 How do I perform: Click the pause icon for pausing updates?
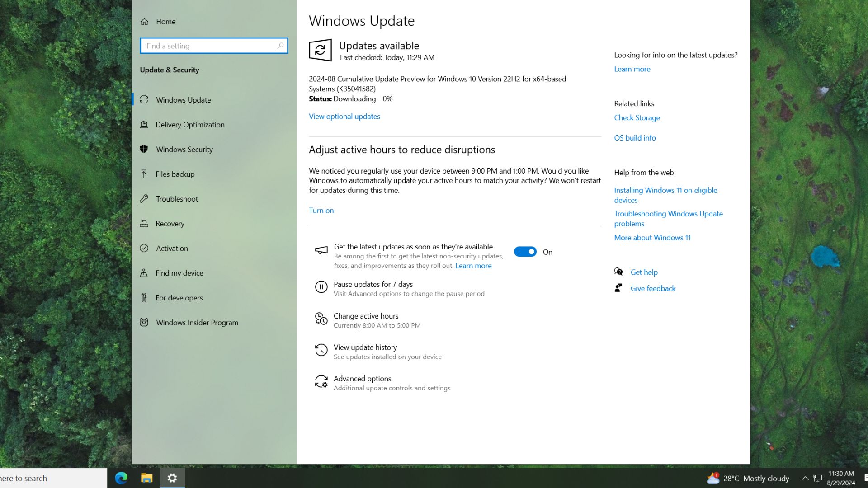coord(321,287)
